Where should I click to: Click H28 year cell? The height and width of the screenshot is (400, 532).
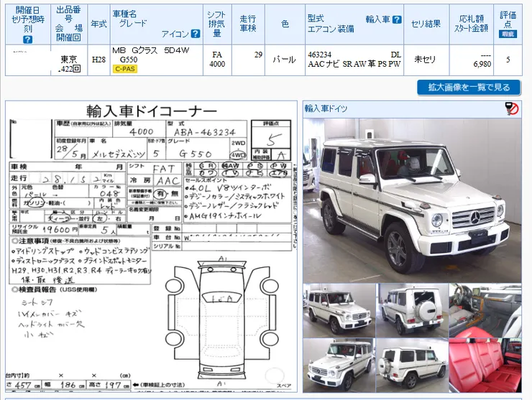[x=98, y=60]
